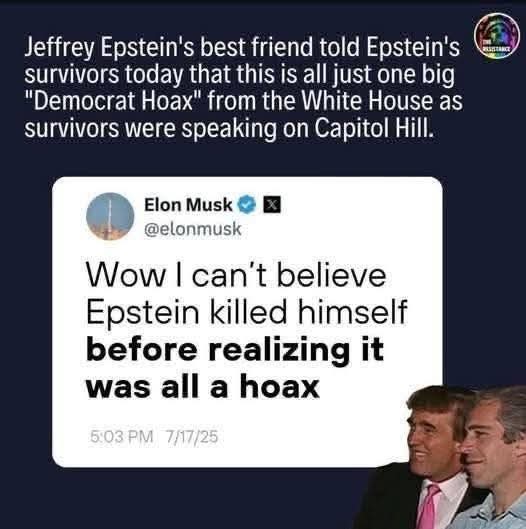Open the Elon Musk display name

tap(188, 204)
